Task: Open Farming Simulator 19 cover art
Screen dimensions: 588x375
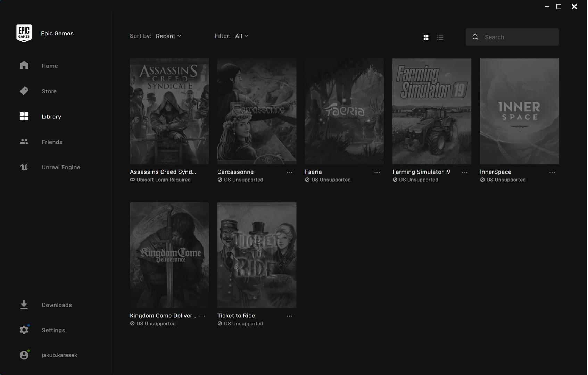Action: (432, 111)
